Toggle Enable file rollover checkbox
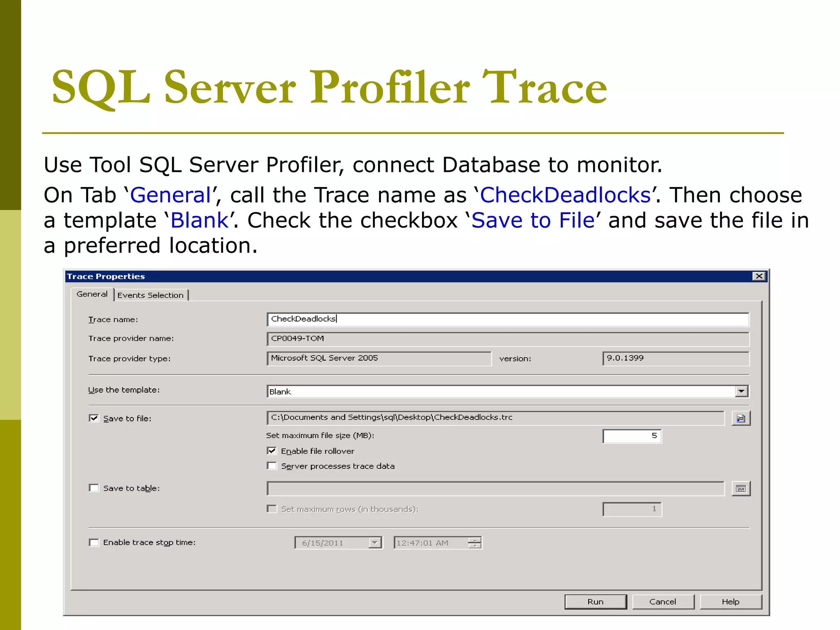Screen dimensions: 840x630 (272, 451)
